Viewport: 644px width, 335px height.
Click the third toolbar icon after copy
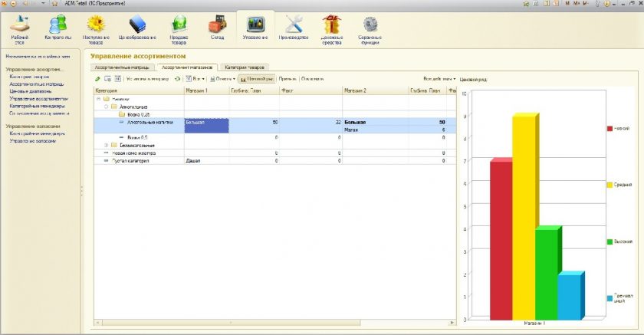118,79
